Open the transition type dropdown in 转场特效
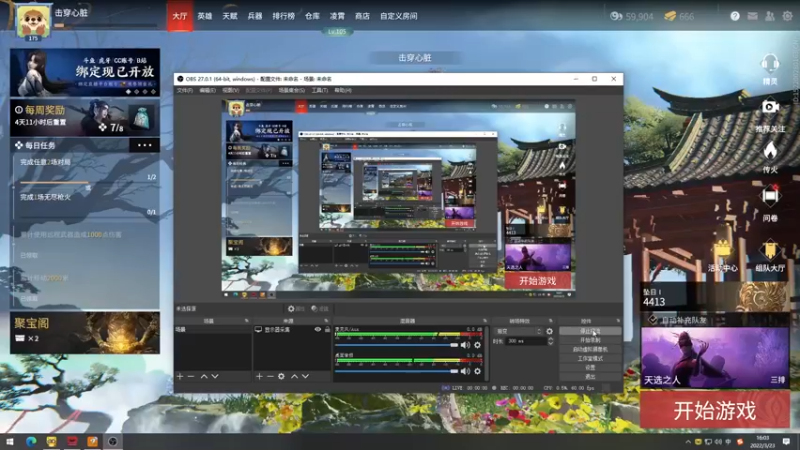The image size is (800, 450). tap(518, 331)
